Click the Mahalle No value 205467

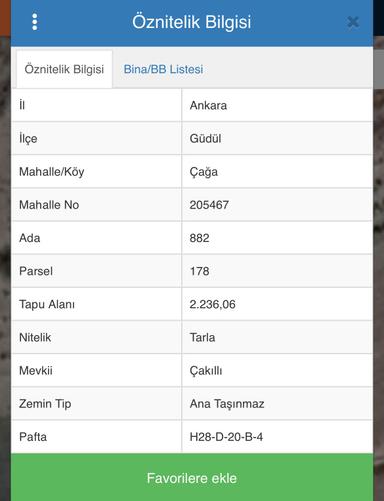pos(209,205)
